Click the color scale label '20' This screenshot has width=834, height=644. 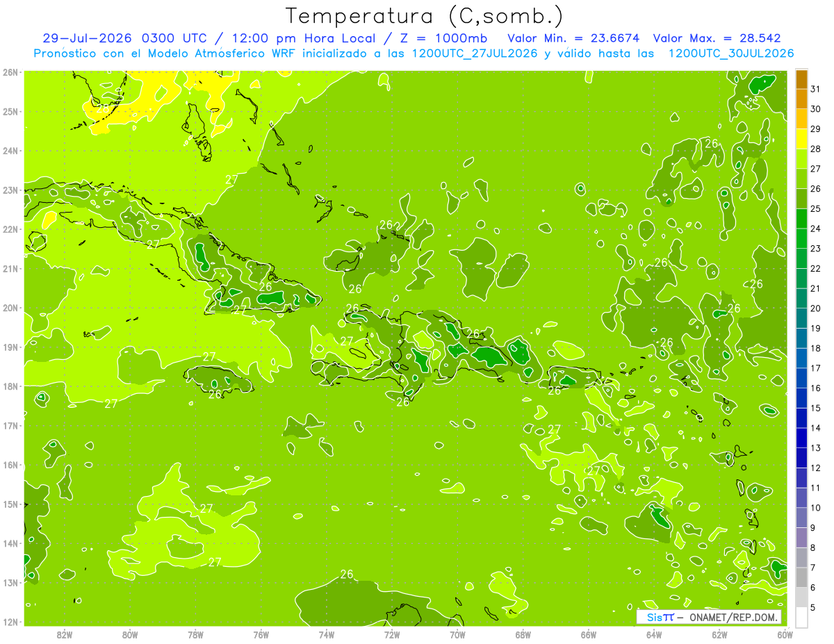tap(816, 308)
